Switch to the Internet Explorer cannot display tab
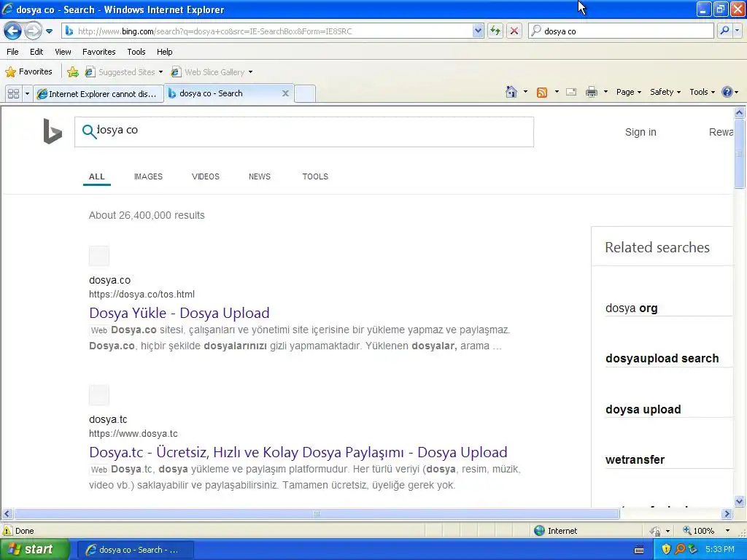 coord(98,94)
